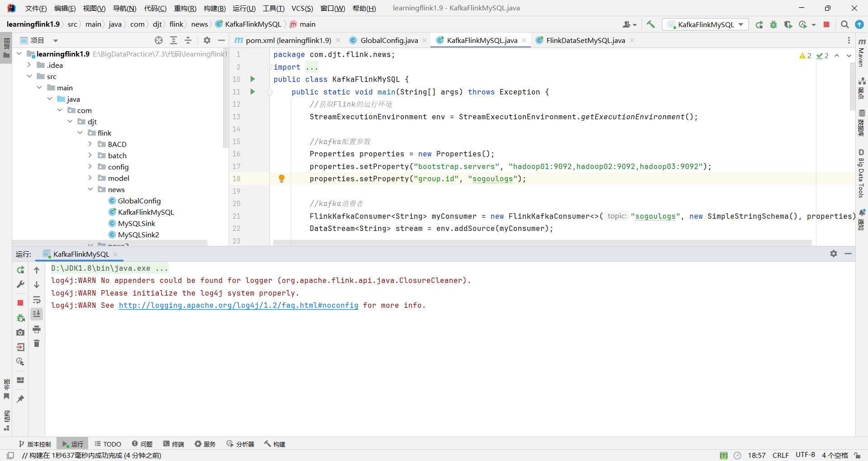The height and width of the screenshot is (461, 868).
Task: Toggle scroll to end of console
Action: [x=37, y=314]
